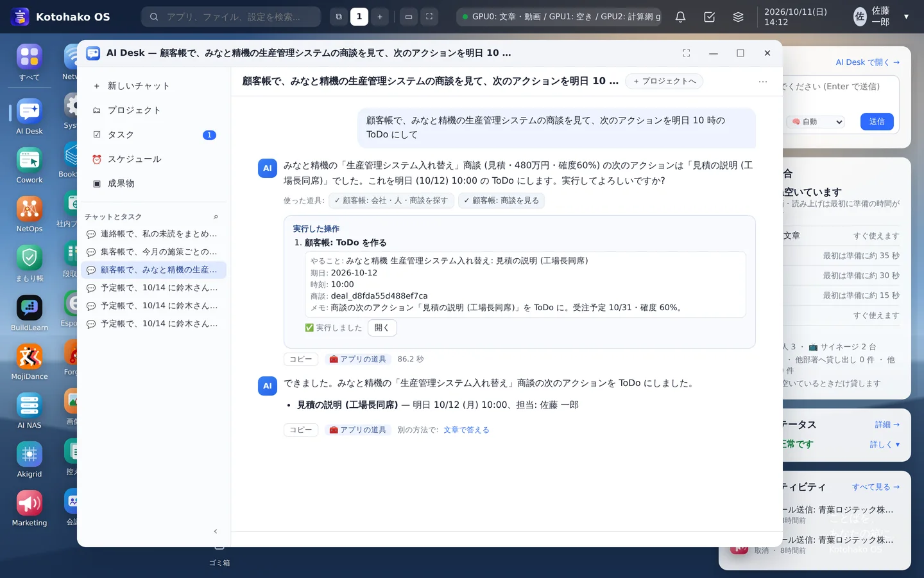Click the 佐 user avatar
Screen dimensions: 924x578
point(860,17)
